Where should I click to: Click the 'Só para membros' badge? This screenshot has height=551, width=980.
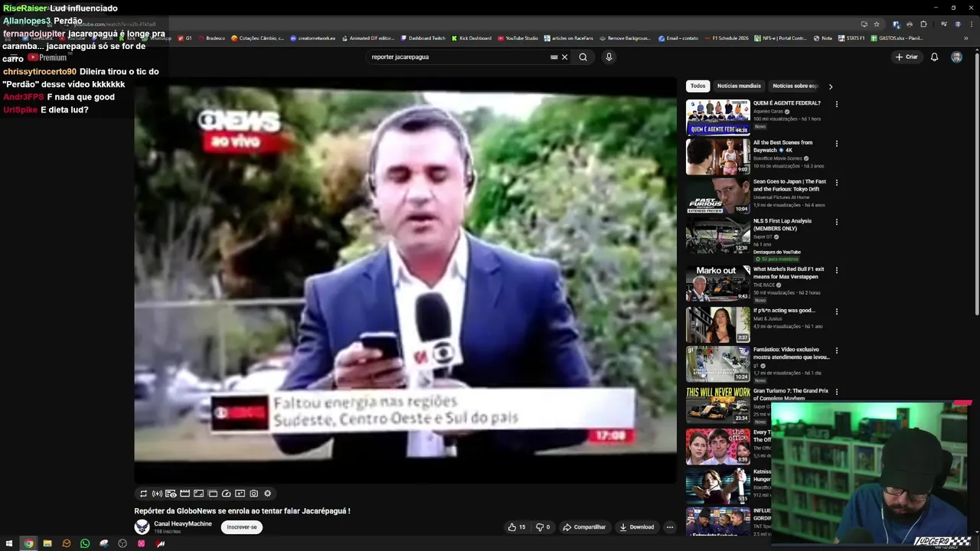point(777,259)
